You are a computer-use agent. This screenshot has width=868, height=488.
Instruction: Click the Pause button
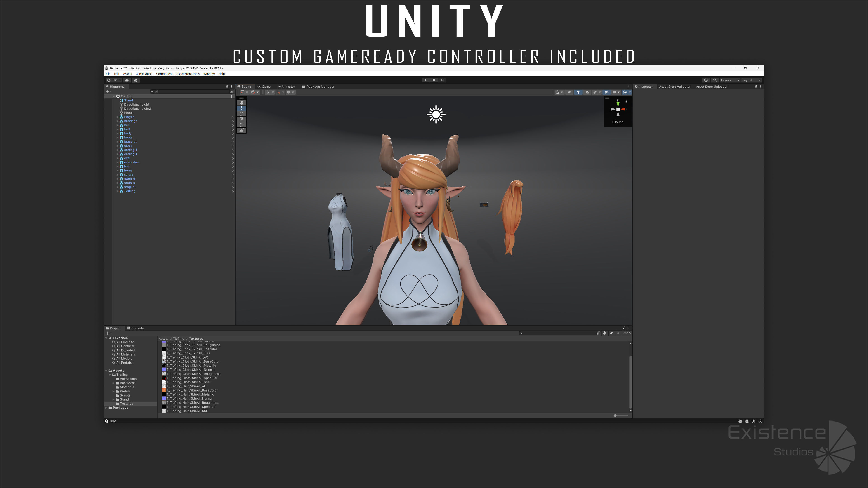tap(434, 80)
